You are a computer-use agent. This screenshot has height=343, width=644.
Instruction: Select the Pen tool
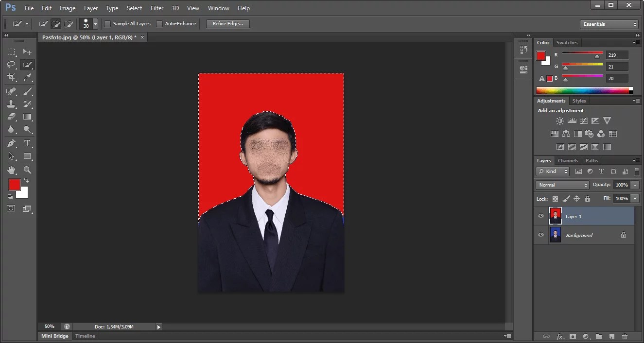pos(11,143)
